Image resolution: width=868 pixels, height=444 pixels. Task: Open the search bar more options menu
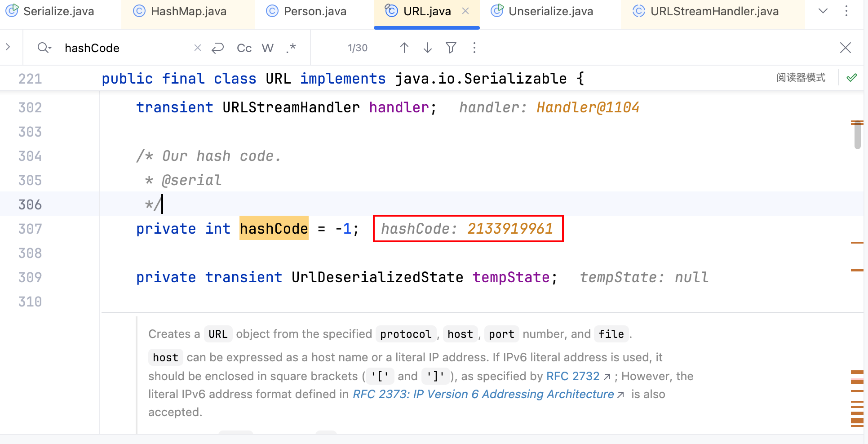(474, 48)
